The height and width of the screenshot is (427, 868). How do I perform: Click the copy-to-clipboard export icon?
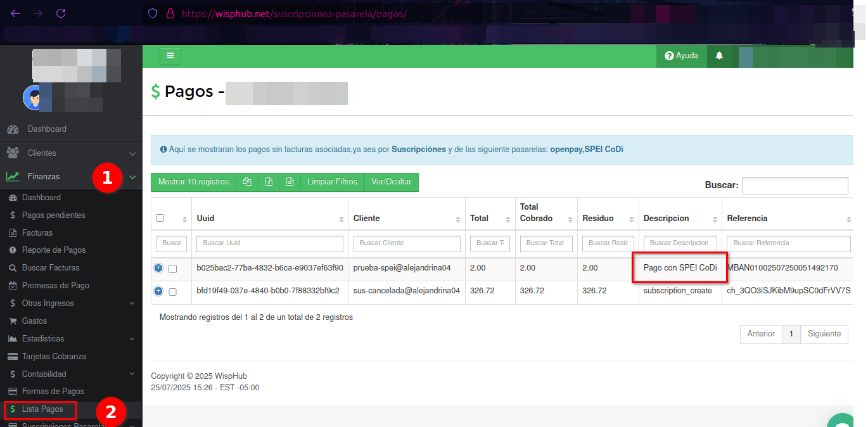247,182
